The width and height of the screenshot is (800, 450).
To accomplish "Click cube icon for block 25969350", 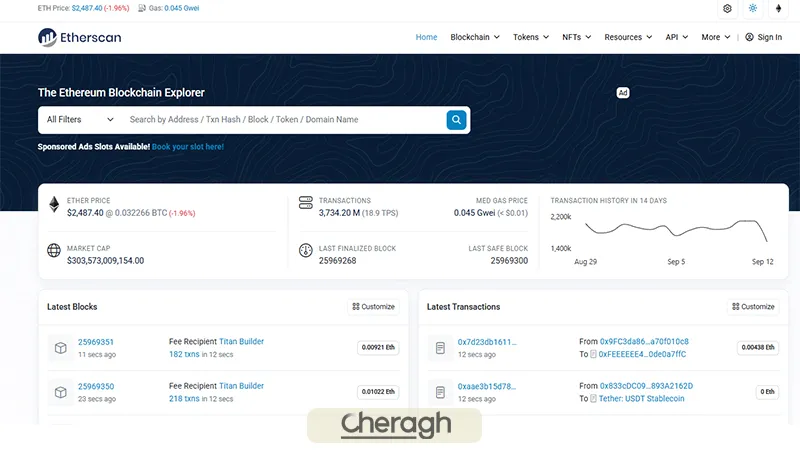I will [x=61, y=392].
